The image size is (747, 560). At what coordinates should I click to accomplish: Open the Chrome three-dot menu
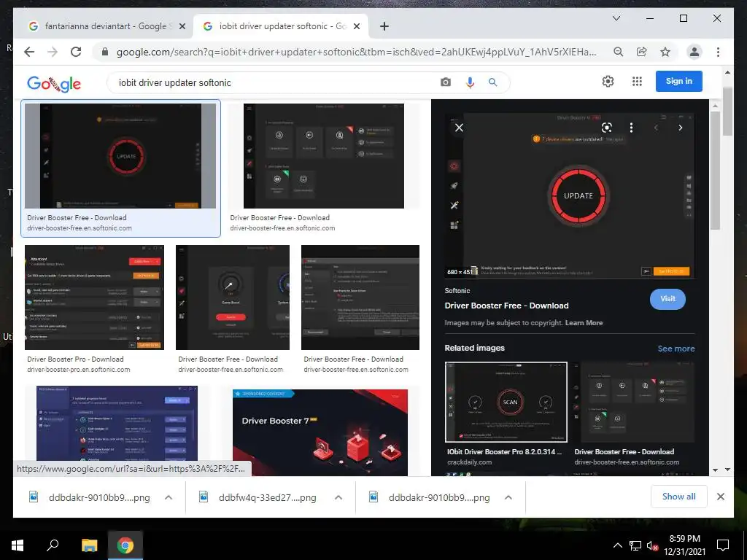pos(718,52)
